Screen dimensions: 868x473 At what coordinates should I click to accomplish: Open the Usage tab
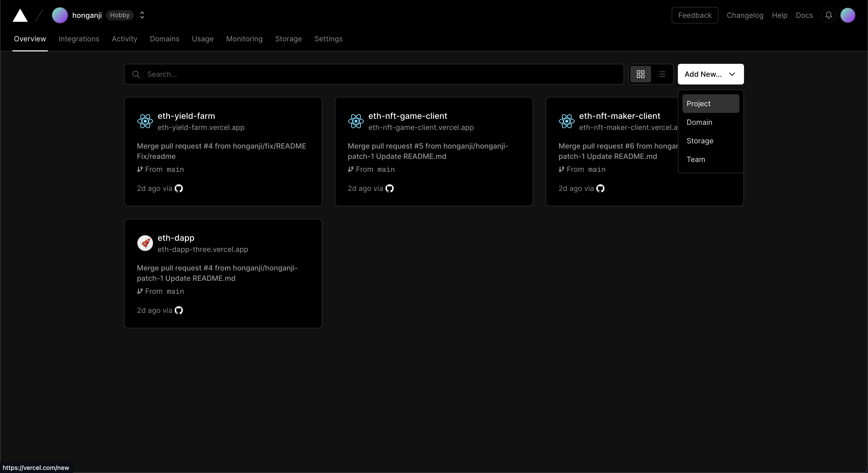pos(203,39)
